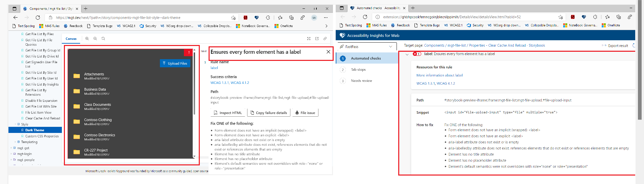Screen dimensions: 644x184
Task: Click File issue button
Action: [305, 113]
